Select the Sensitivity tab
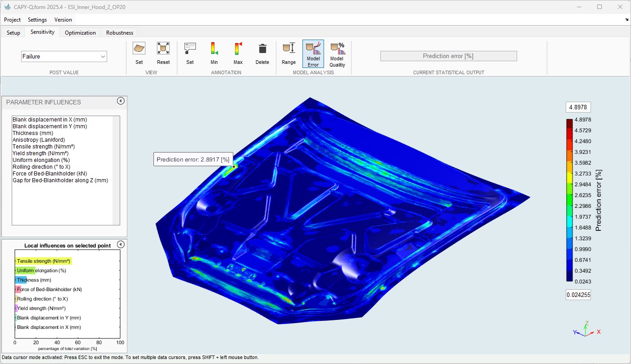This screenshot has width=631, height=364. [42, 32]
